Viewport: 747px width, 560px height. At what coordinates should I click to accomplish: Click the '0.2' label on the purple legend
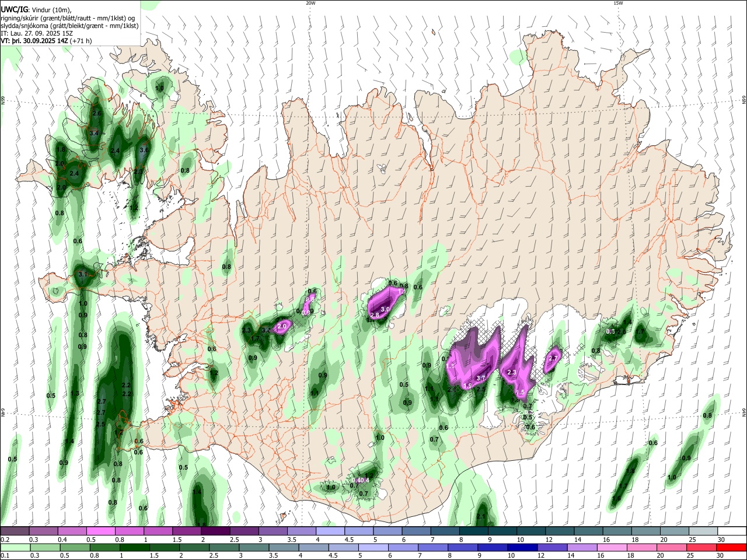pyautogui.click(x=5, y=540)
